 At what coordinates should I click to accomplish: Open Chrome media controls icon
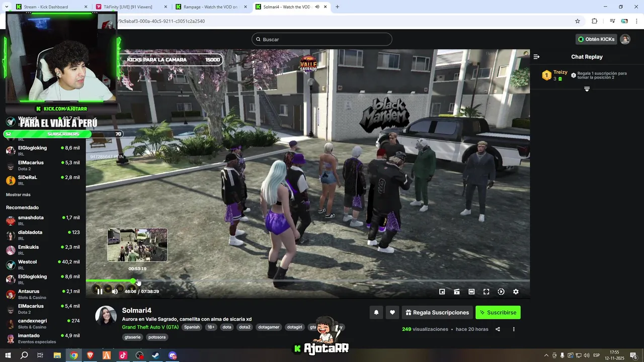[x=612, y=21]
